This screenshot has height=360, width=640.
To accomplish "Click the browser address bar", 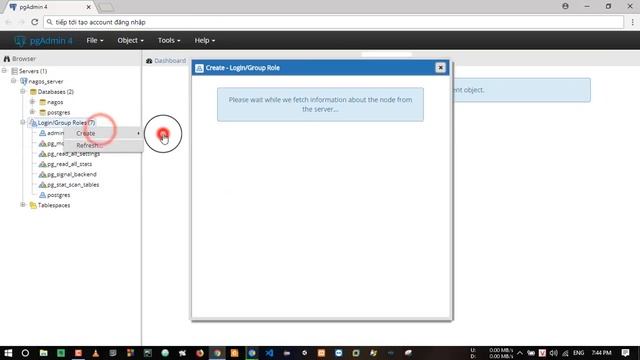I will [x=333, y=22].
